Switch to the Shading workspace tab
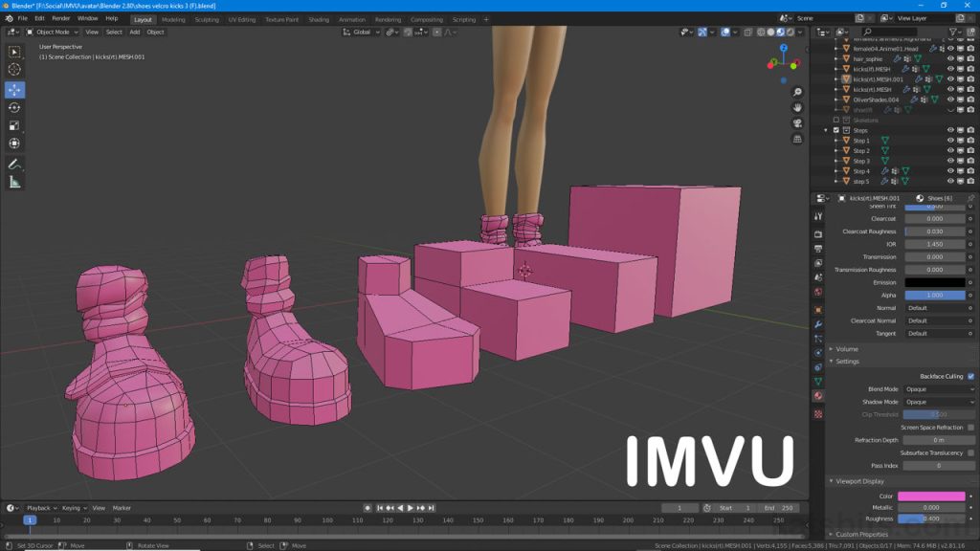Screen dimensions: 980x551 pos(319,18)
